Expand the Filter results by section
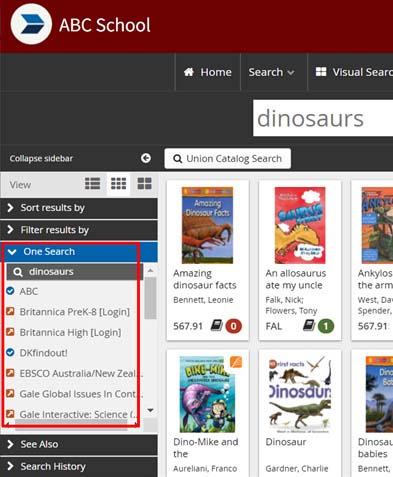The height and width of the screenshot is (477, 393). coord(79,230)
